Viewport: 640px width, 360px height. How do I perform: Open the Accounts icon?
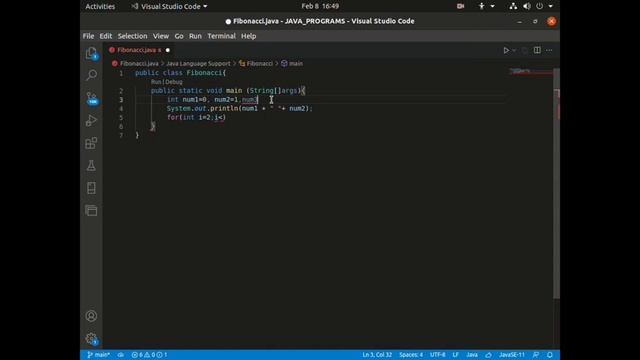(91, 316)
